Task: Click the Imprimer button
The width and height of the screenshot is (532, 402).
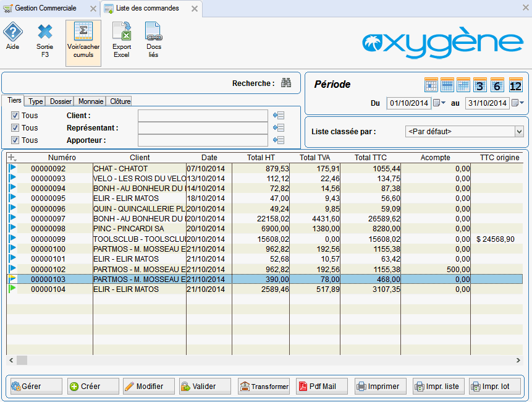Action: [x=381, y=387]
